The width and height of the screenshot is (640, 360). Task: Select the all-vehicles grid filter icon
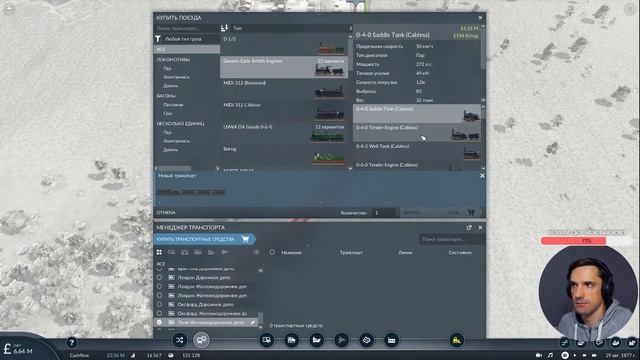[x=159, y=252]
